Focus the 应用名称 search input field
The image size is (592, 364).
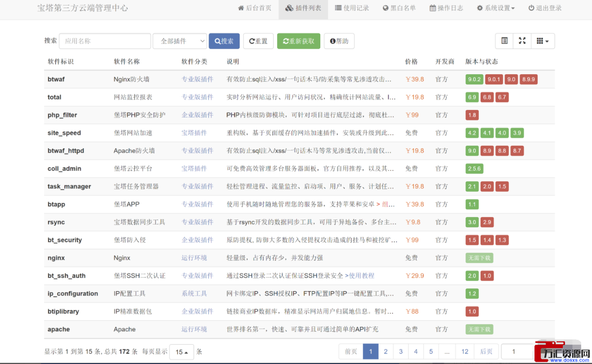[105, 41]
